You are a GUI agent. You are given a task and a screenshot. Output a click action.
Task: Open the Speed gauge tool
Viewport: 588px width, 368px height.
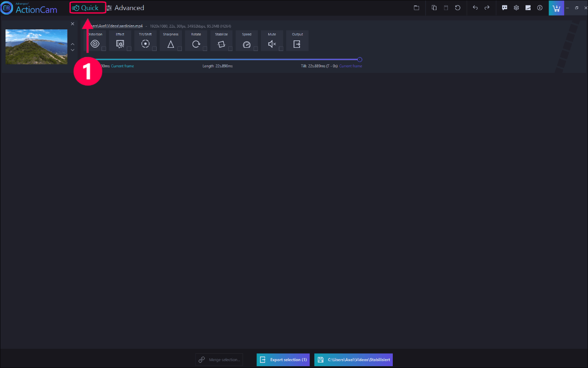(x=247, y=44)
